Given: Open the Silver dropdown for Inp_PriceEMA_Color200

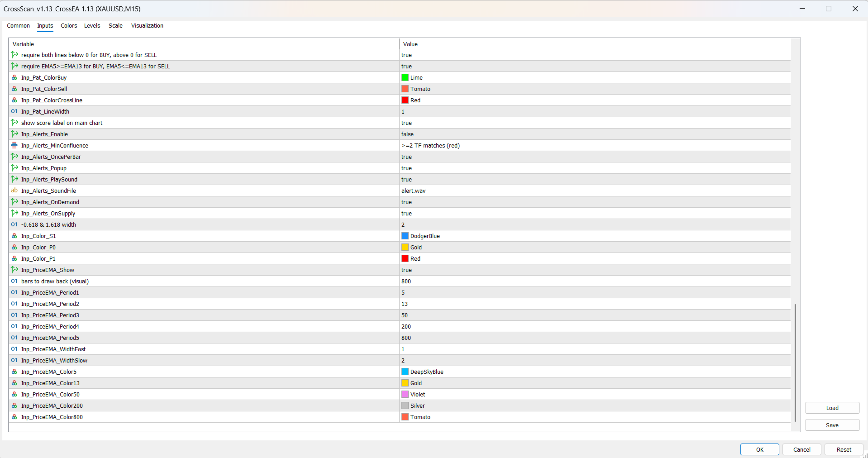Looking at the screenshot, I should tap(595, 406).
